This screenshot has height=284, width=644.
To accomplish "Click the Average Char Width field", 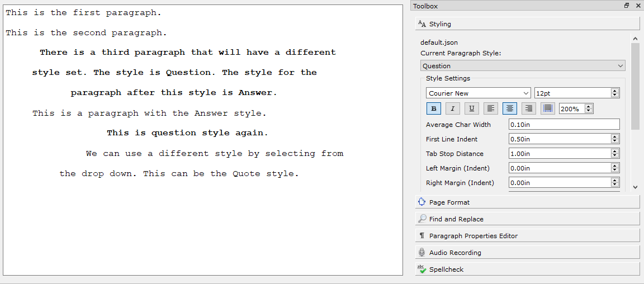I will coord(564,125).
